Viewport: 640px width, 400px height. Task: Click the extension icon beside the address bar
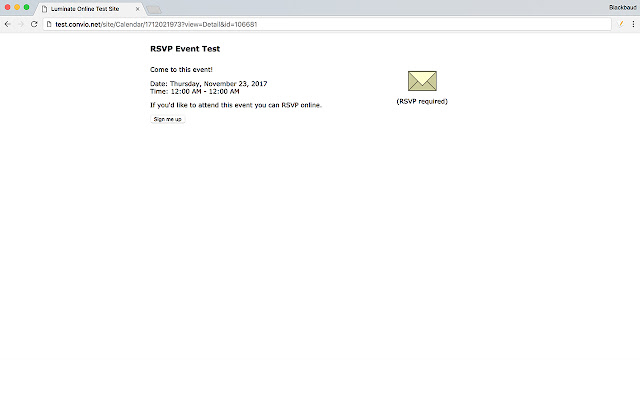[x=619, y=23]
